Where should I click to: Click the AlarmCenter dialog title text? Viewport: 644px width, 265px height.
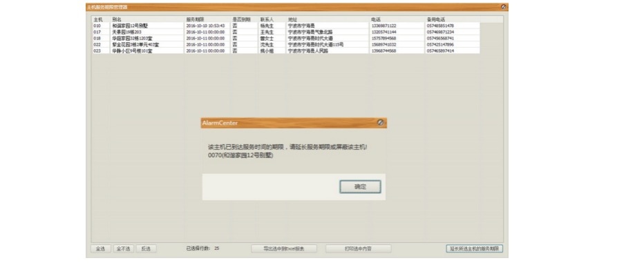tap(220, 123)
